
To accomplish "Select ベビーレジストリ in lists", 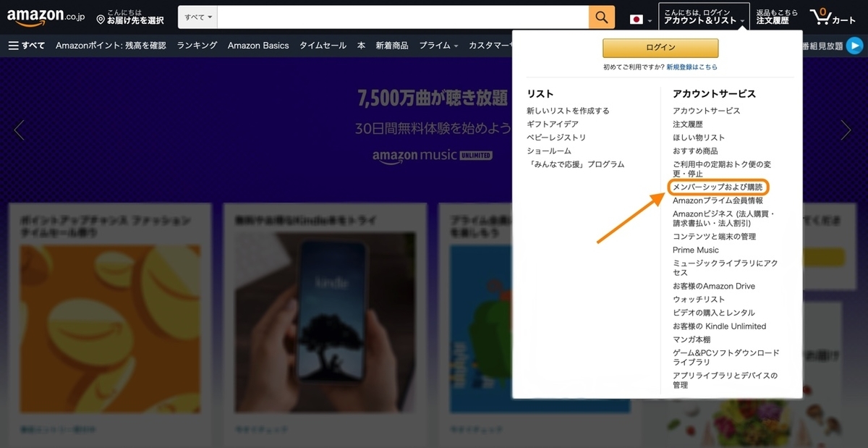I will pos(556,138).
